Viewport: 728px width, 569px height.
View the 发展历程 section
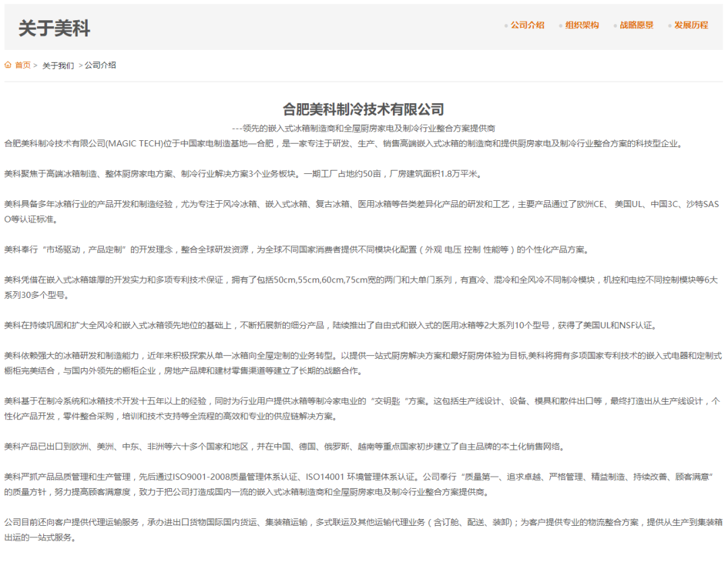[692, 25]
